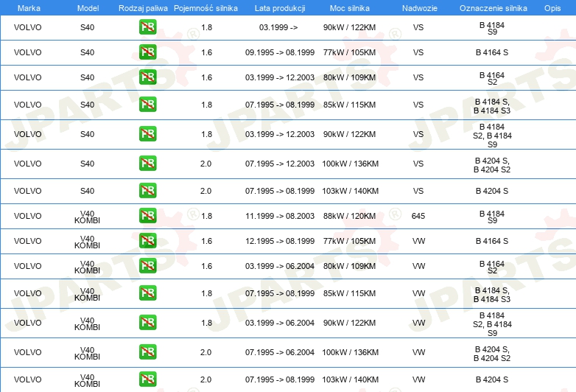Image resolution: width=576 pixels, height=392 pixels.
Task: Click petrol icon in V40 KOMBI 90kW / 122KM row
Action: [147, 323]
